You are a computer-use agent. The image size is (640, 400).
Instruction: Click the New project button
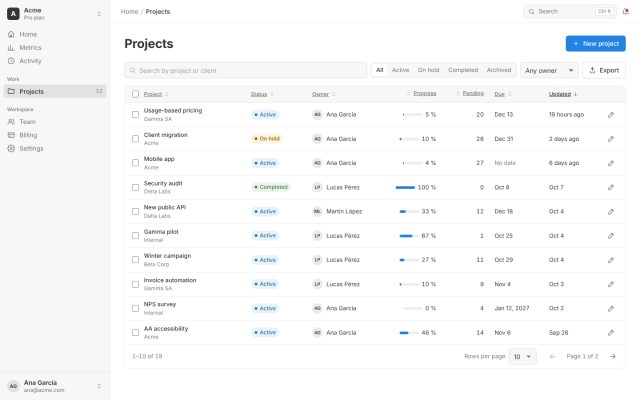[x=596, y=44]
